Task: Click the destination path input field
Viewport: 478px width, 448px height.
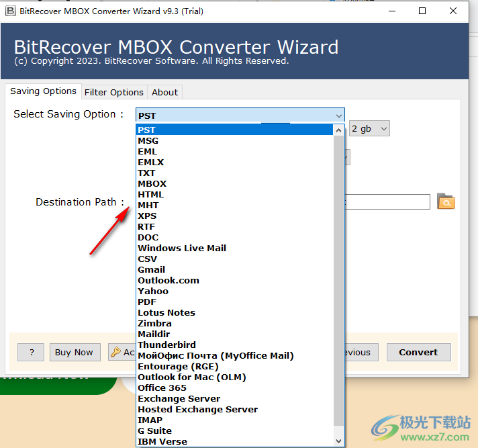Action: (x=387, y=201)
